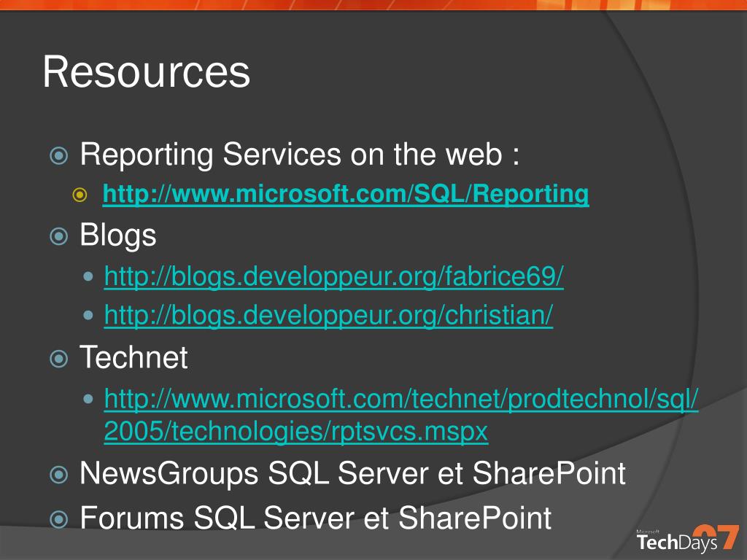Click bullet icon beside Reporting Services

(x=58, y=155)
